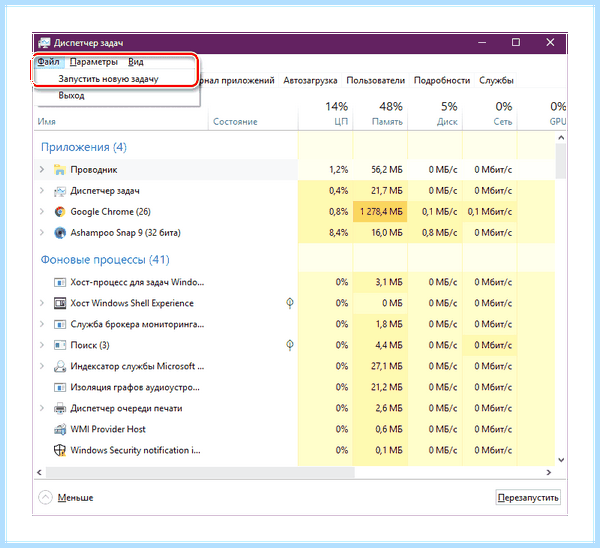Open the Файл menu

point(48,62)
